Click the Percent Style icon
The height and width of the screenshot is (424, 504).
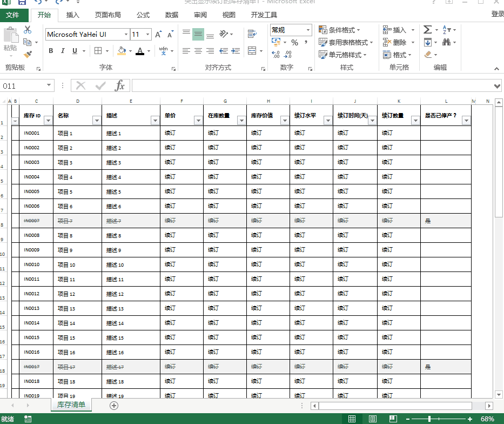click(x=294, y=43)
